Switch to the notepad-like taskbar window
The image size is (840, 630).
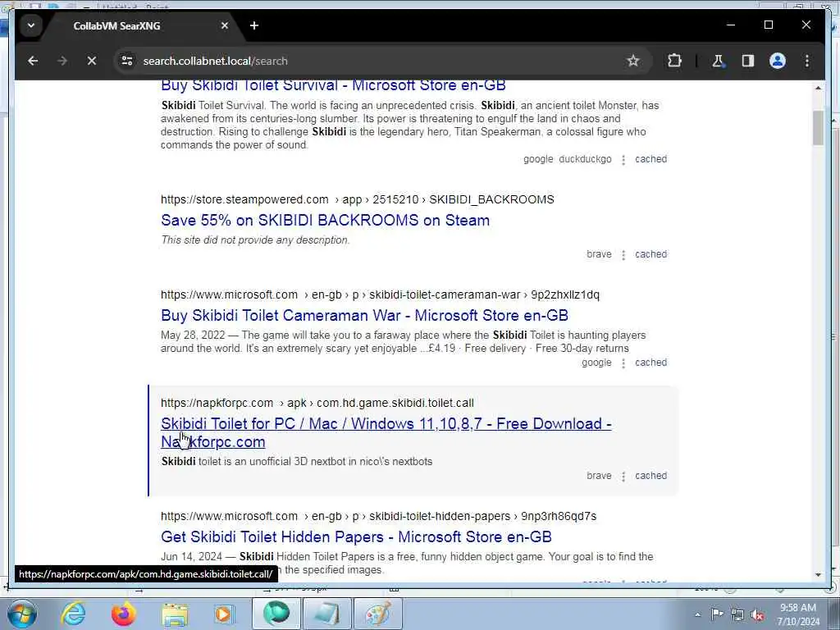point(326,614)
